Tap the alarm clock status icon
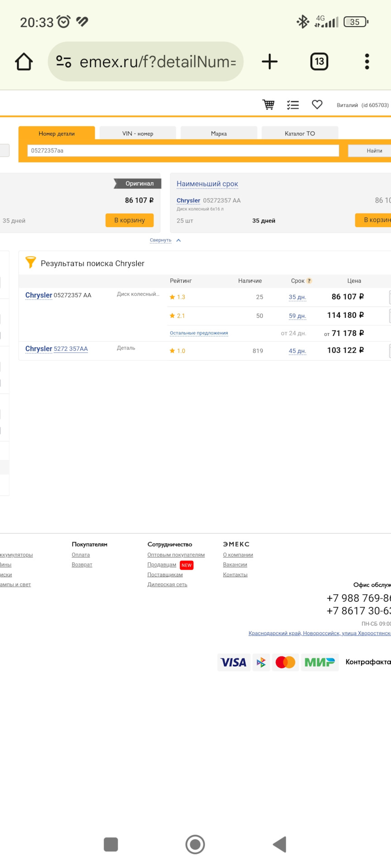This screenshot has height=868, width=391. [x=63, y=22]
